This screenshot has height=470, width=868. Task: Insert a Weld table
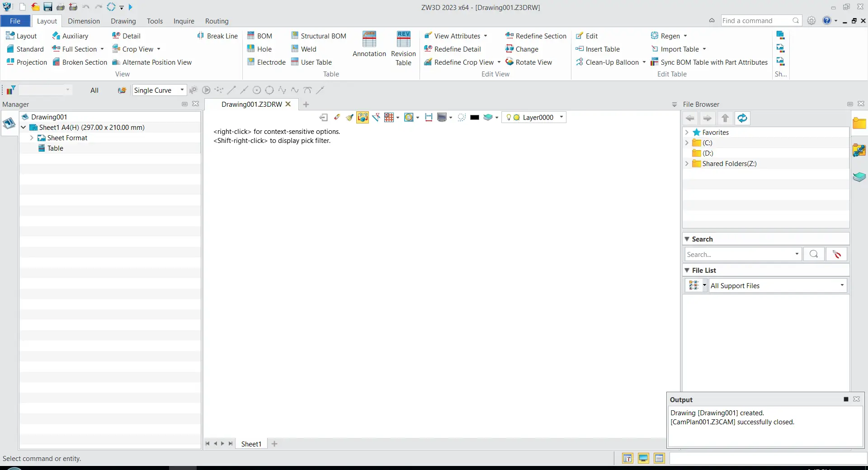coord(303,49)
